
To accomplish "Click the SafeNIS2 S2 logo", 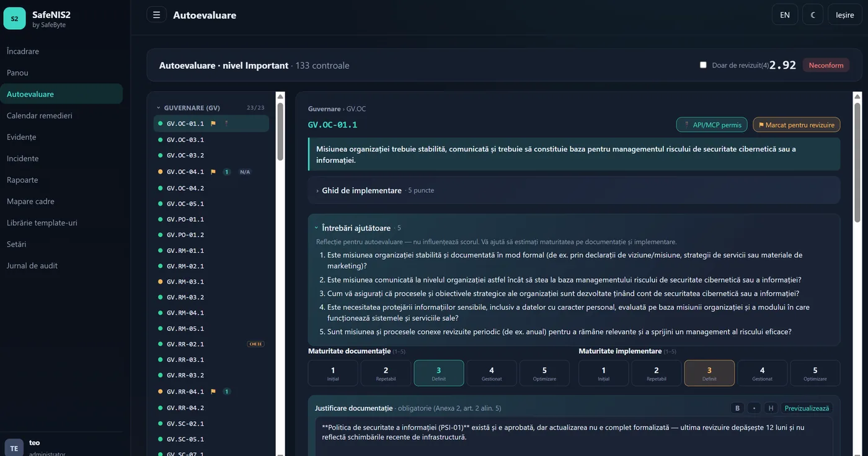I will (14, 19).
